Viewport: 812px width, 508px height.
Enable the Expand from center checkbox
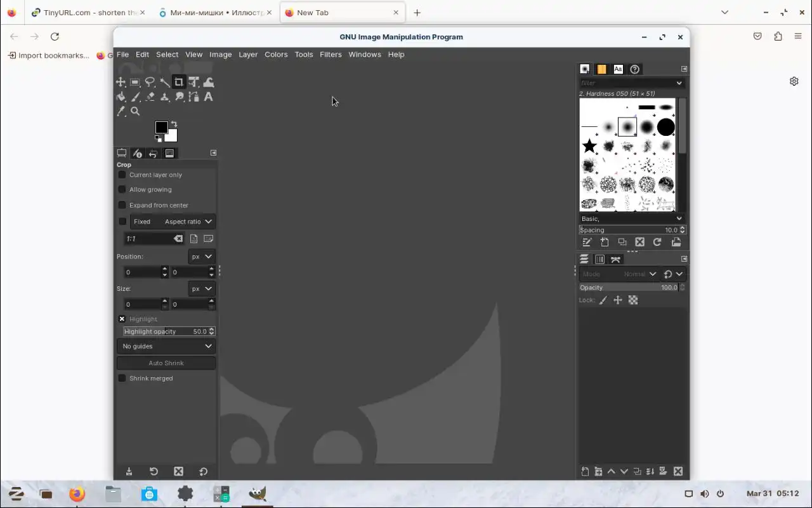point(122,205)
